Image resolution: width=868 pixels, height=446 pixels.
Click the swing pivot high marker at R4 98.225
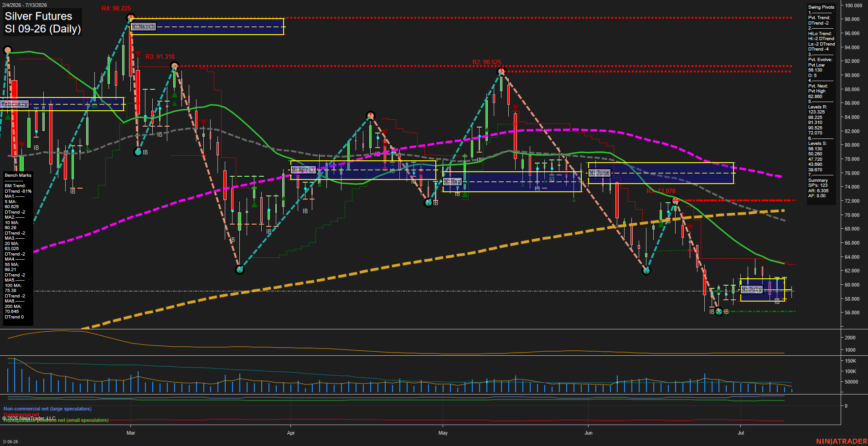point(130,18)
